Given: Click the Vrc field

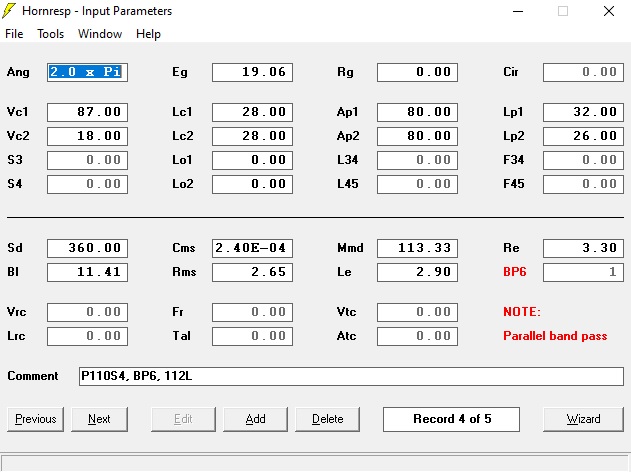Looking at the screenshot, I should click(87, 312).
